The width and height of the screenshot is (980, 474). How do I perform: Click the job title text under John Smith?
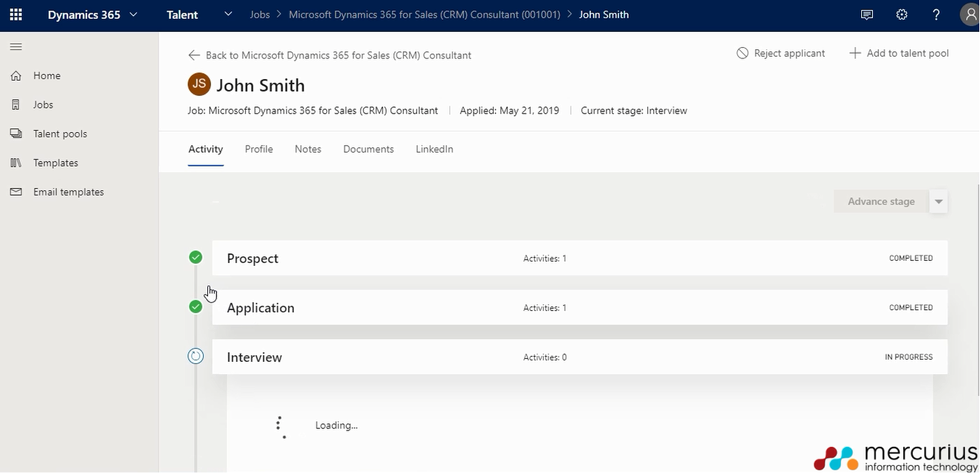(x=313, y=111)
